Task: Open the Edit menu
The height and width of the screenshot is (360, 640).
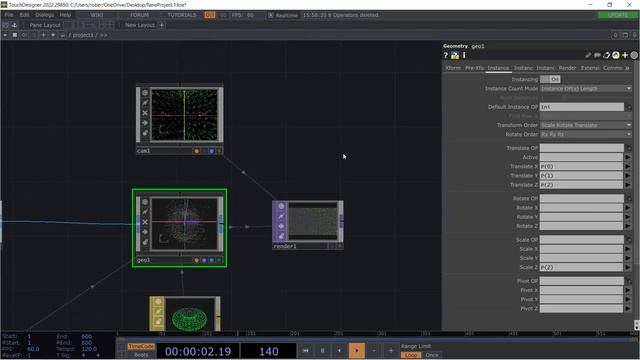Action: [24, 15]
